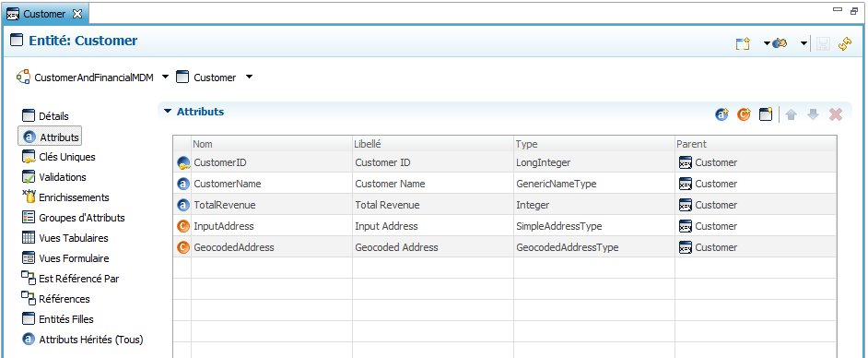Click the Entités Filles window icon

coord(29,319)
